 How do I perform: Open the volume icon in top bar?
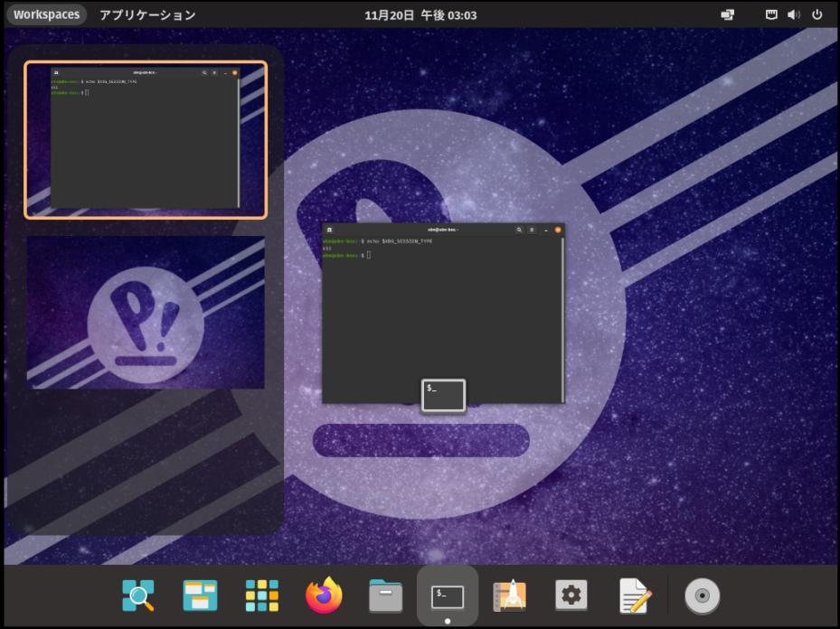794,15
